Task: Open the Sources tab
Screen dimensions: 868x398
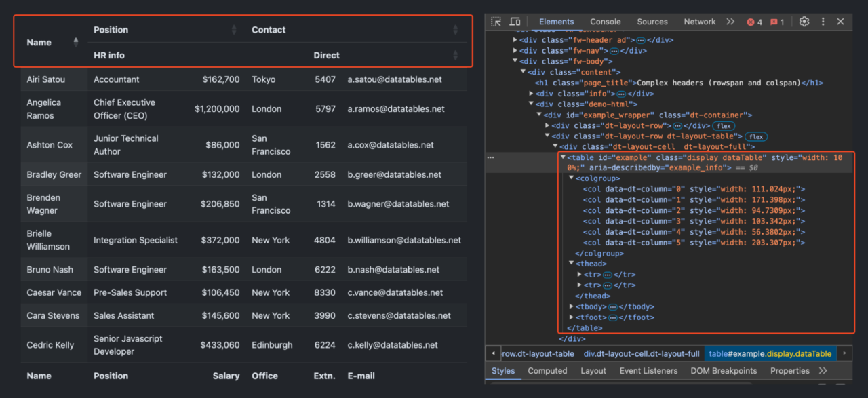Action: (652, 22)
